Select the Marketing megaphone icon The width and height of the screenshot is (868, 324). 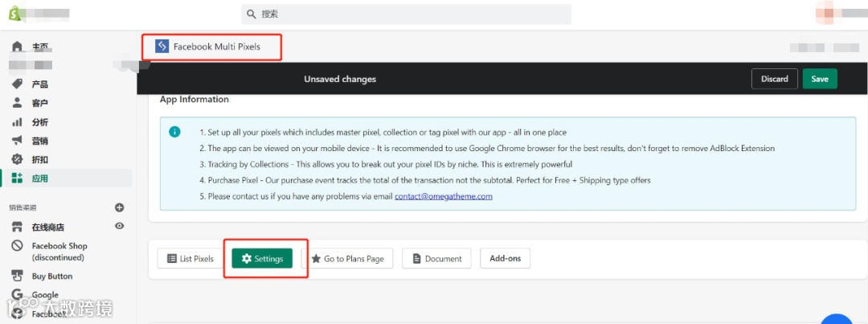click(17, 141)
